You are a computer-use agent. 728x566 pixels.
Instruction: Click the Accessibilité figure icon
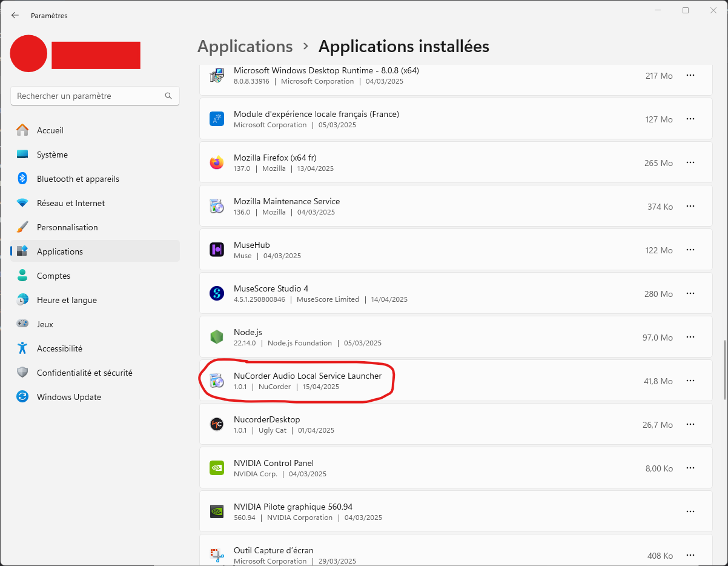(22, 348)
